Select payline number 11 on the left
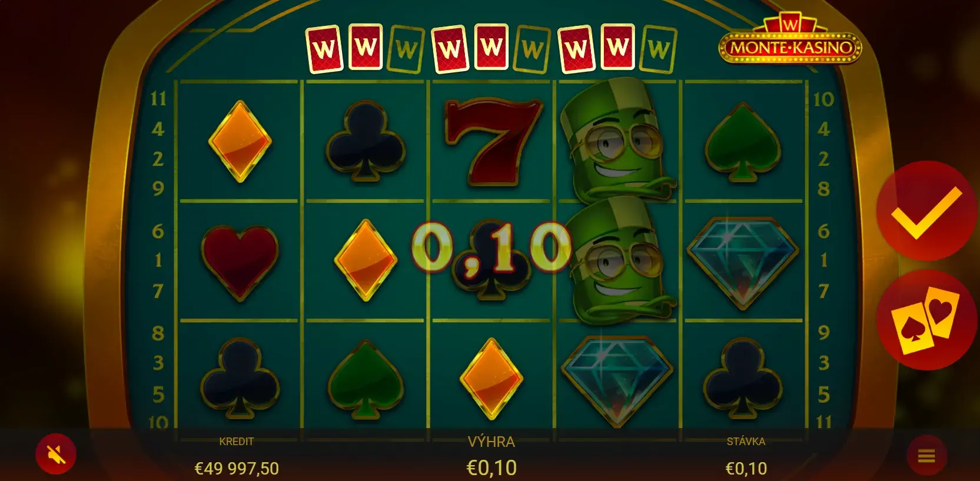 tap(158, 98)
